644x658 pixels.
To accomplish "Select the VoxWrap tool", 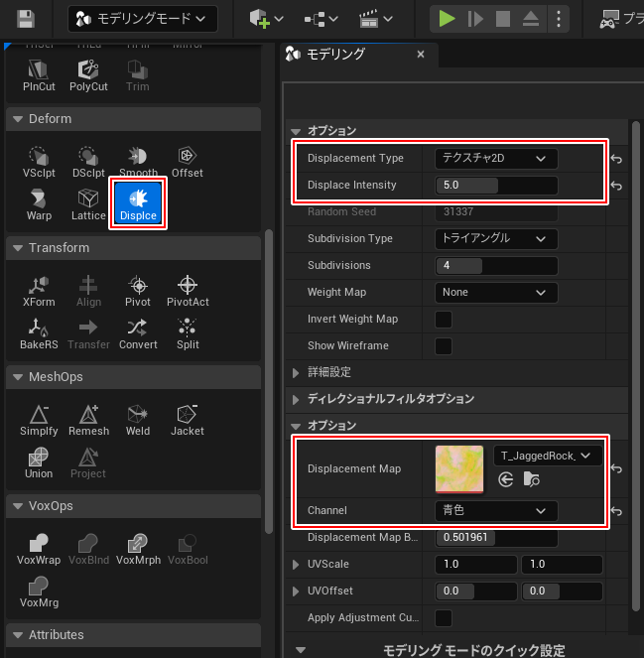I will coord(40,549).
